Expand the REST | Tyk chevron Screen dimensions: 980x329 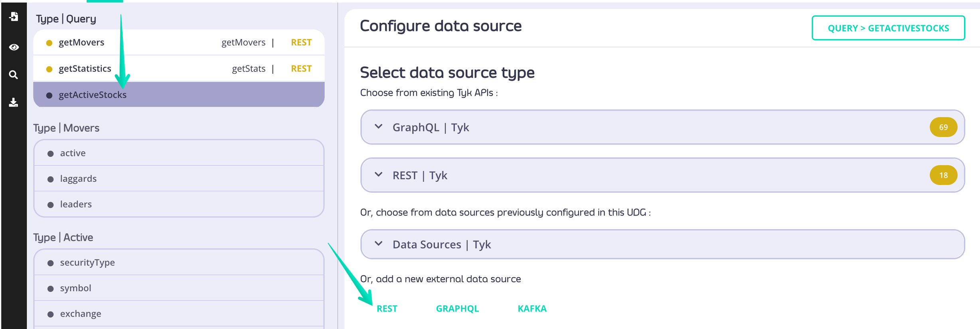[379, 175]
